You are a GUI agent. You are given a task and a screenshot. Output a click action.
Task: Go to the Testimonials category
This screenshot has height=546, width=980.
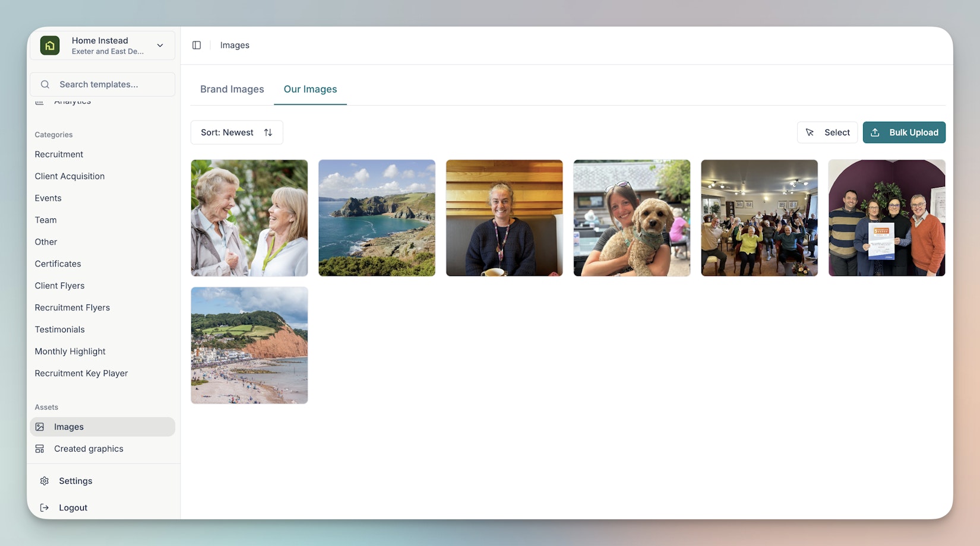59,329
